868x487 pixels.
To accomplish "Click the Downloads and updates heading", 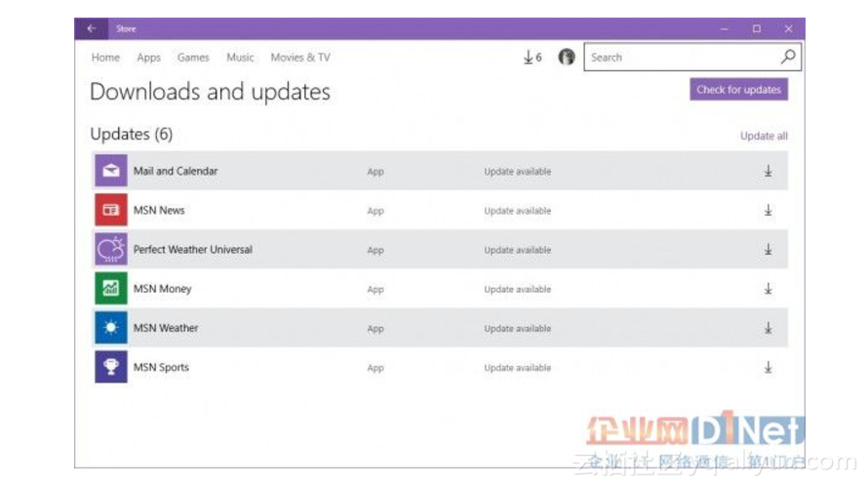I will [x=210, y=92].
